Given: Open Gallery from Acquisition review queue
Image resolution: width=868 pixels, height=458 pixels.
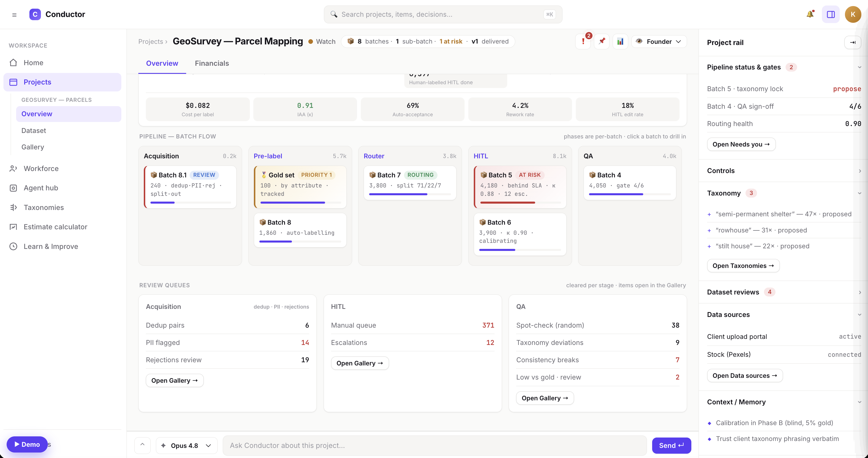Looking at the screenshot, I should click(x=175, y=381).
